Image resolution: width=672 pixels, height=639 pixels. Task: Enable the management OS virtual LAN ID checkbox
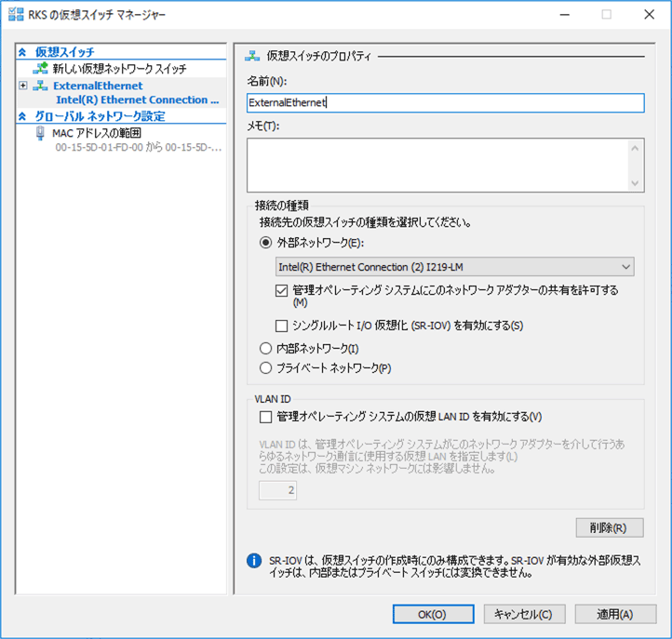[x=265, y=417]
